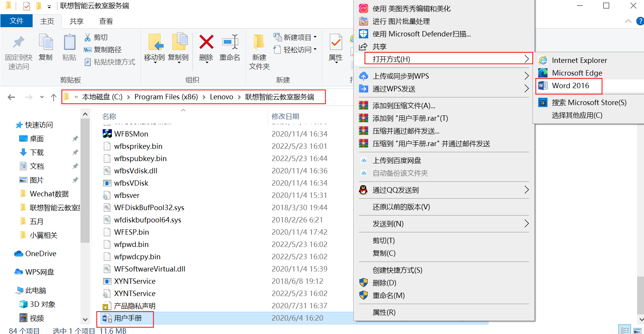Click Local Disk (C:) in address path
The height and width of the screenshot is (334, 644).
pyautogui.click(x=102, y=97)
